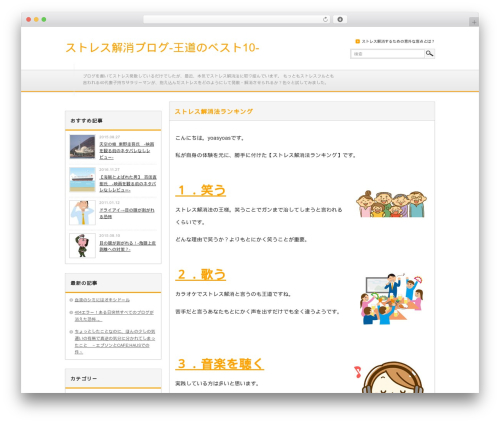Click the orange icon beside the header link
500x423 pixels.
357,41
